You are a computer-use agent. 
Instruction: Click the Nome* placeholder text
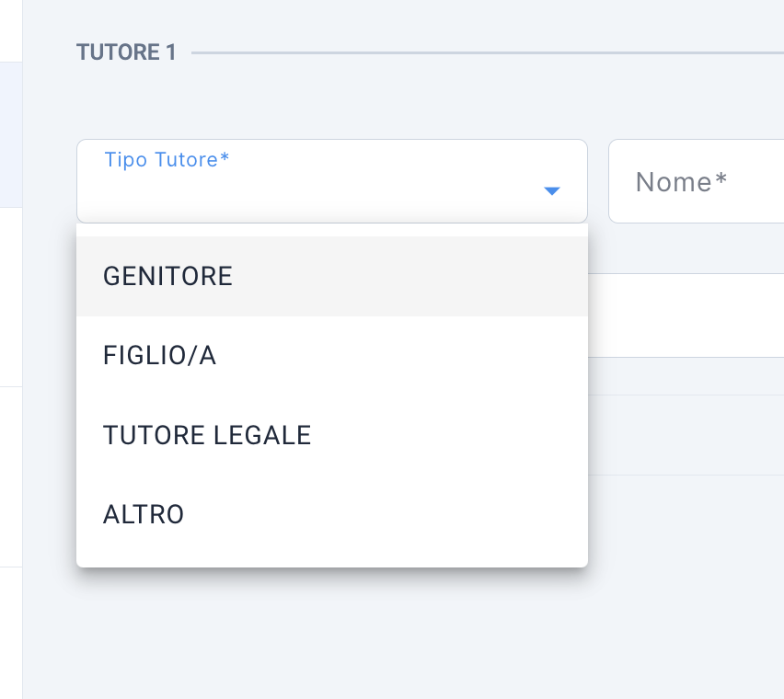[x=681, y=182]
